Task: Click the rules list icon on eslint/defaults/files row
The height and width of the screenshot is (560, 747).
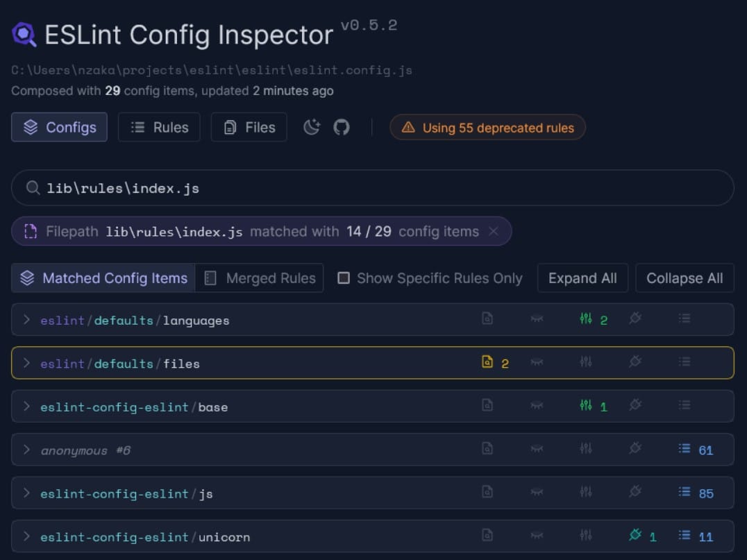Action: click(685, 362)
